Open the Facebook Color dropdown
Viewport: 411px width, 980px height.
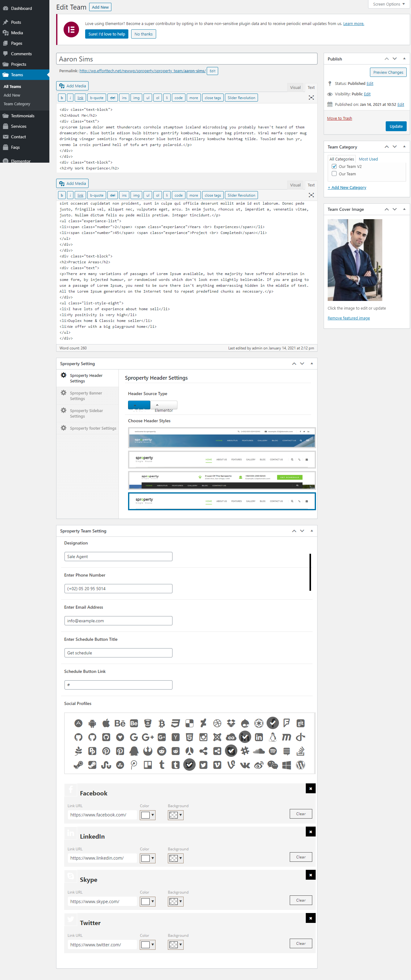[x=147, y=815]
